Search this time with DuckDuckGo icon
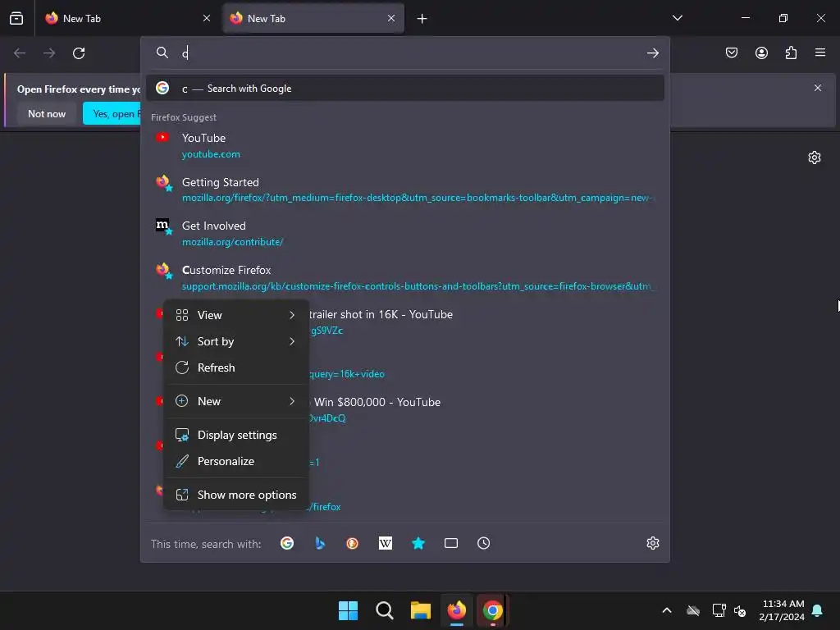This screenshot has height=630, width=840. point(353,543)
